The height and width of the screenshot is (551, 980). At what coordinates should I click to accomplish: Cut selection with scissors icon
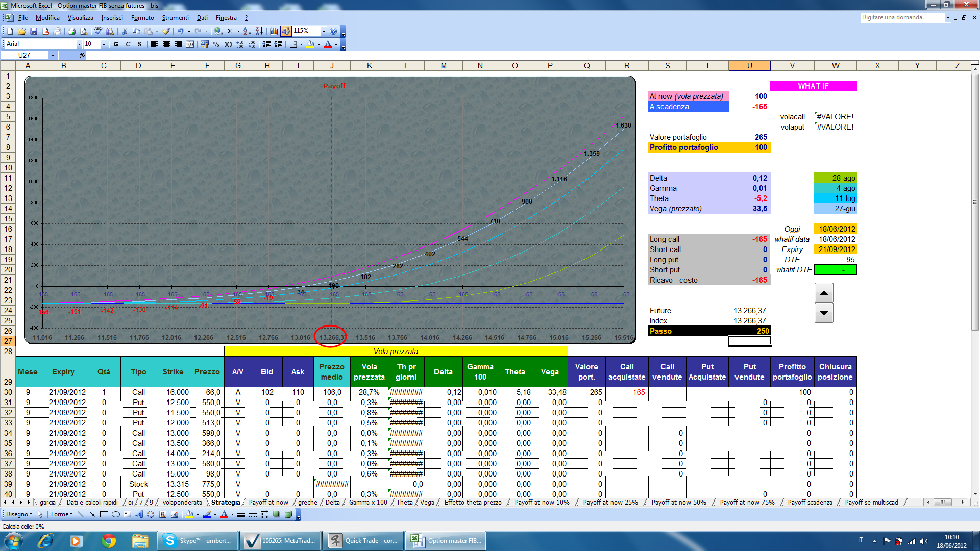click(125, 31)
